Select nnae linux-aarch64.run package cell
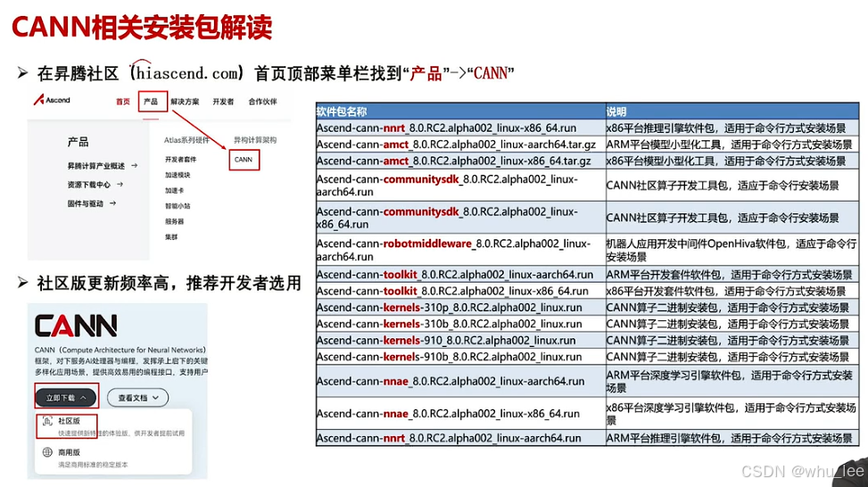 460,381
